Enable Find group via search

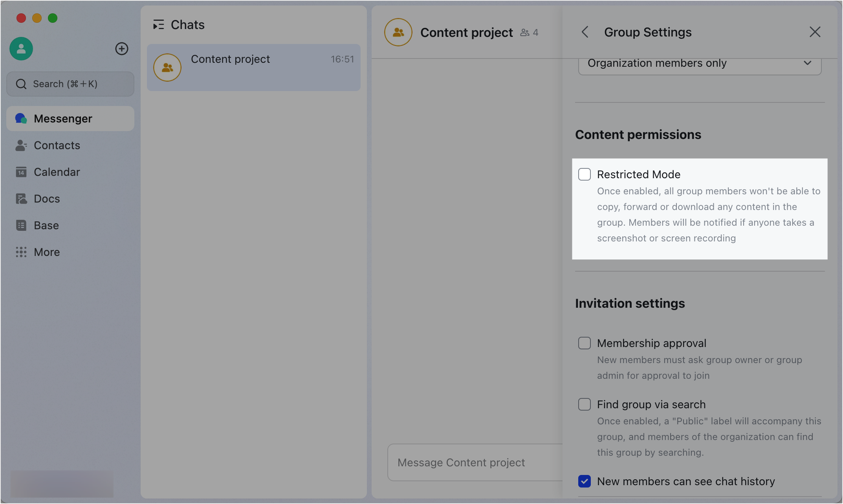coord(585,404)
